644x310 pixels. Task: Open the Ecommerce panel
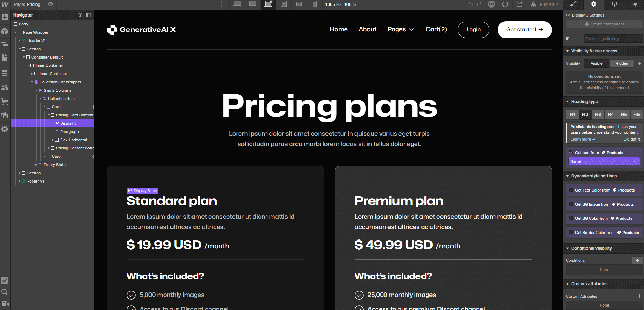pyautogui.click(x=5, y=101)
